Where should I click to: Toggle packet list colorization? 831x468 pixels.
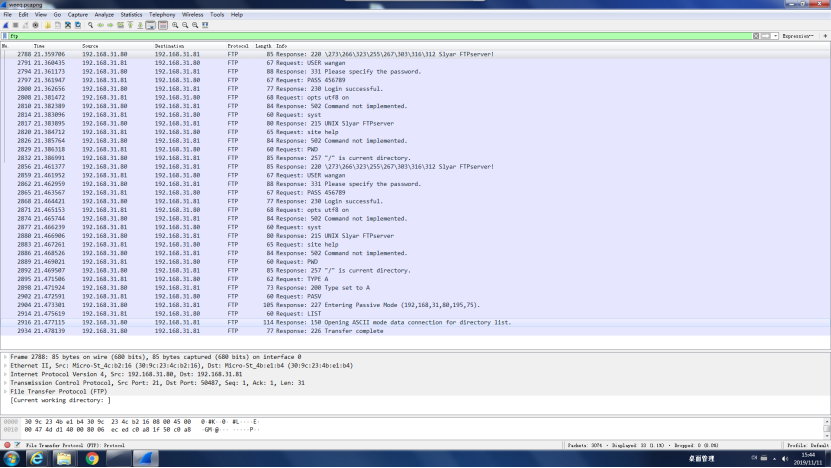click(x=163, y=25)
